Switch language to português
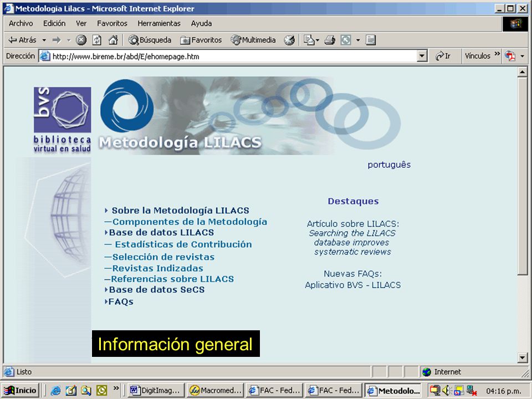532x399 pixels. tap(389, 165)
